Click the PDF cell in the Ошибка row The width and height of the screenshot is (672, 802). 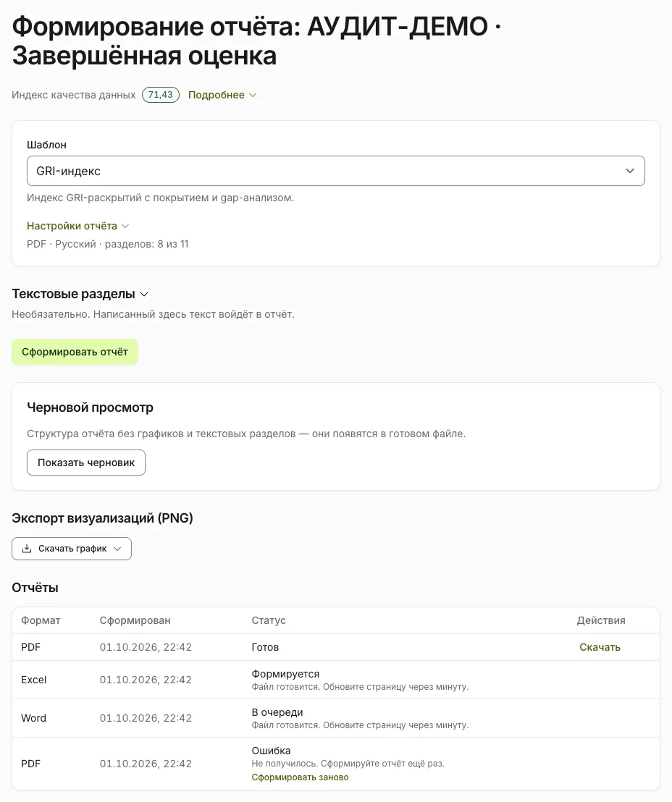point(30,764)
